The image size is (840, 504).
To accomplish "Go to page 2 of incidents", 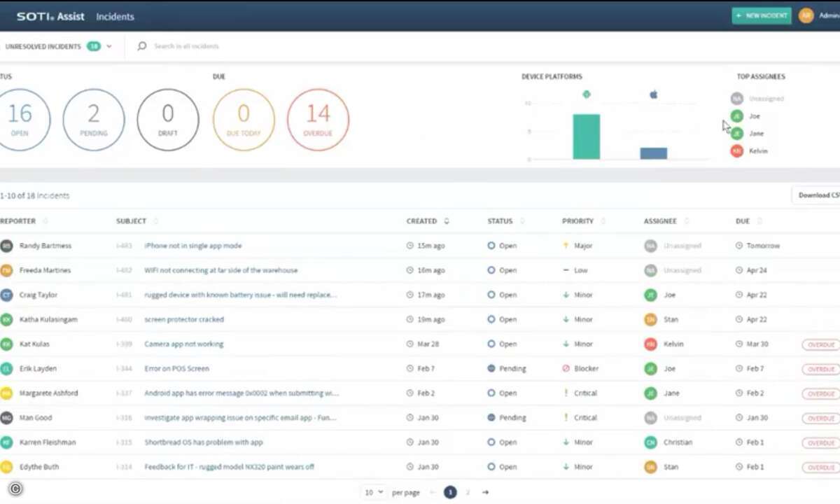I will coord(468,492).
